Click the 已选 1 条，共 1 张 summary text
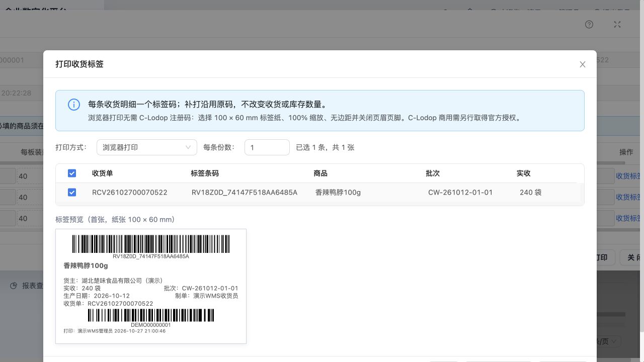This screenshot has width=644, height=362. [325, 147]
